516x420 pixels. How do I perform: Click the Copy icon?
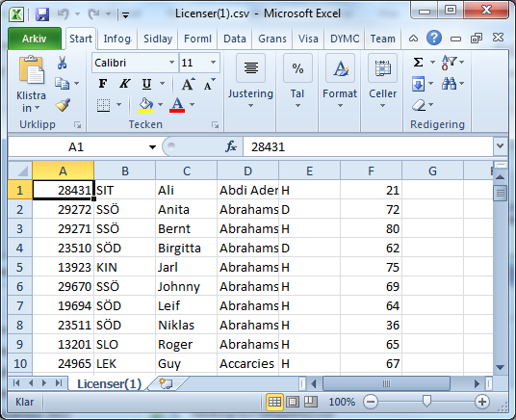point(62,84)
